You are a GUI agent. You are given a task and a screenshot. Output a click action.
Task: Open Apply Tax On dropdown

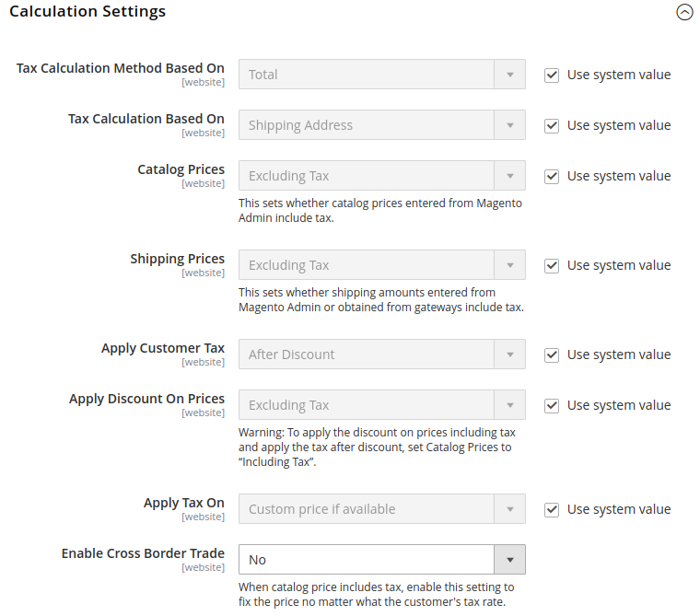coord(367,509)
